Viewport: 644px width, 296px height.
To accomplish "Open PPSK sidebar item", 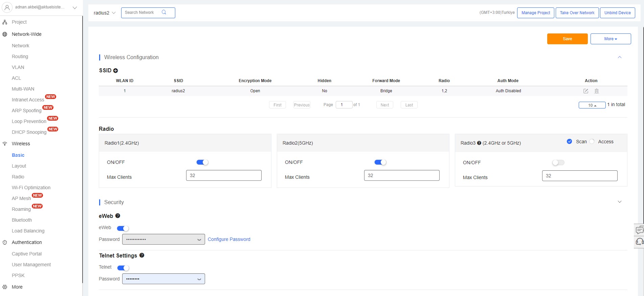I will click(x=18, y=275).
